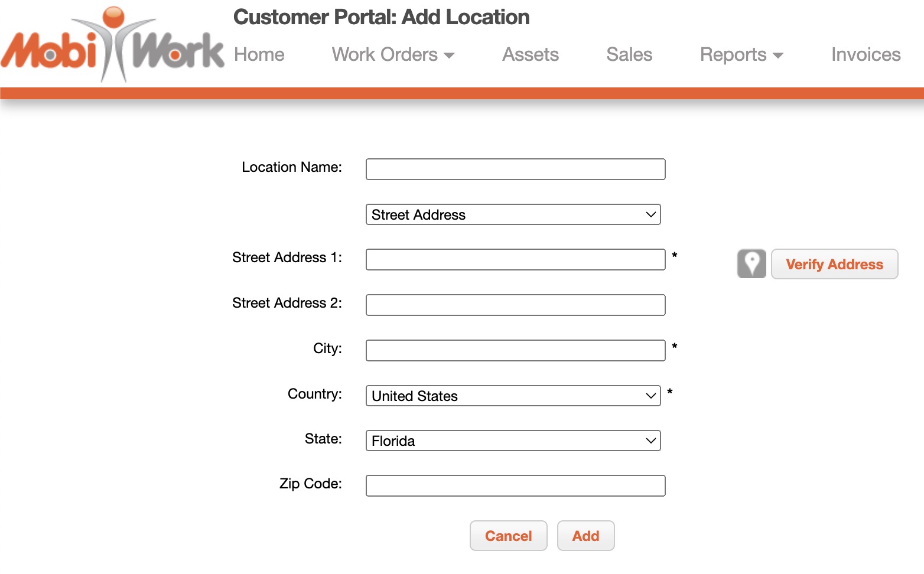Click the City input field
Screen dimensions: 924x574
click(x=515, y=350)
